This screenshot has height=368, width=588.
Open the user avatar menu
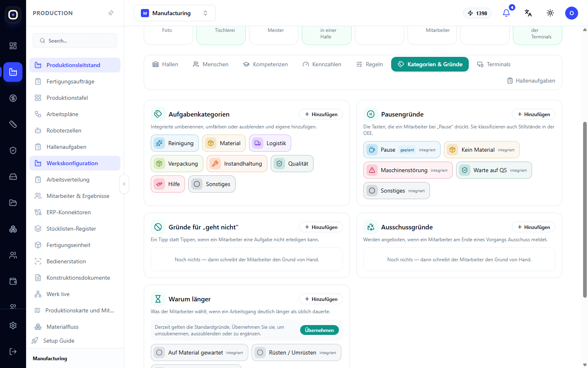pyautogui.click(x=572, y=13)
